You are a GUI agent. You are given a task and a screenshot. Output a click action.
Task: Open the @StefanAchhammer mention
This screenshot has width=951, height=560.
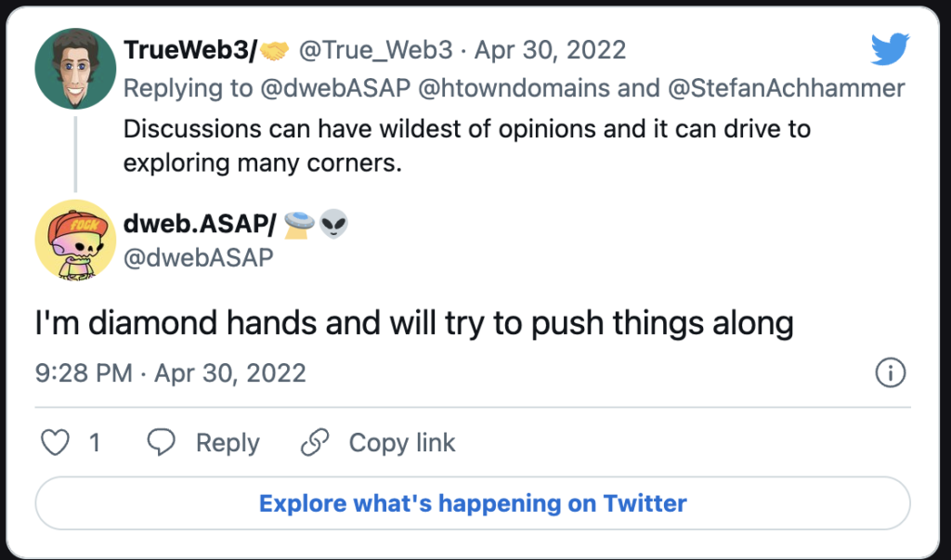[786, 88]
